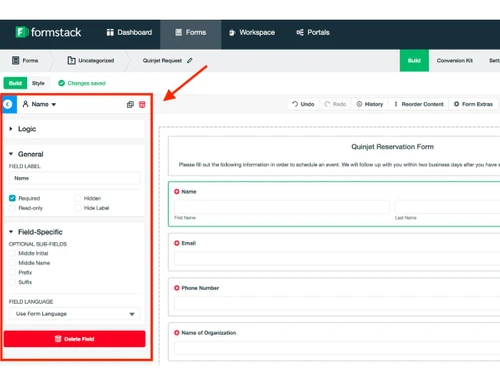Click the Phone Number input field
The image size is (500, 375).
(x=337, y=303)
